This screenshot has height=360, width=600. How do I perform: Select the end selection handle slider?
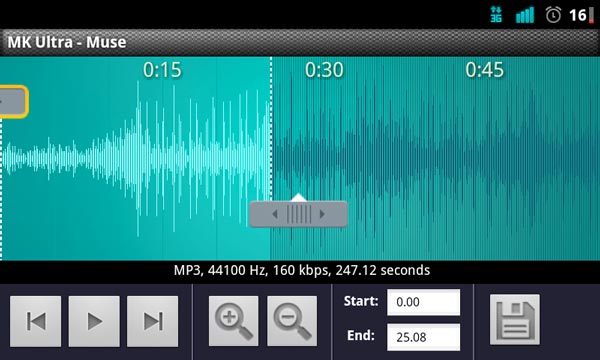coord(298,214)
